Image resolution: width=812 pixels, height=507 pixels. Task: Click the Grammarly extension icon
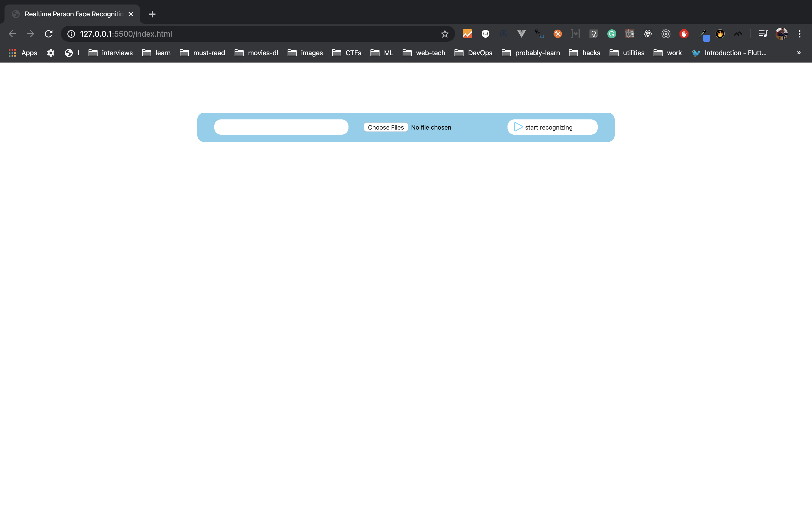point(612,34)
